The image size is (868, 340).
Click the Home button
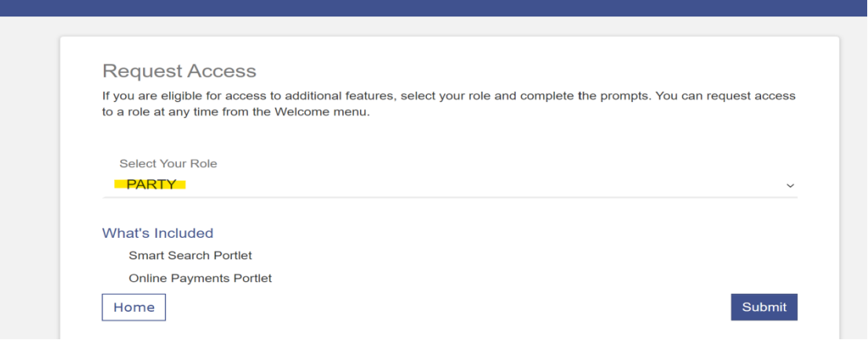pos(134,307)
